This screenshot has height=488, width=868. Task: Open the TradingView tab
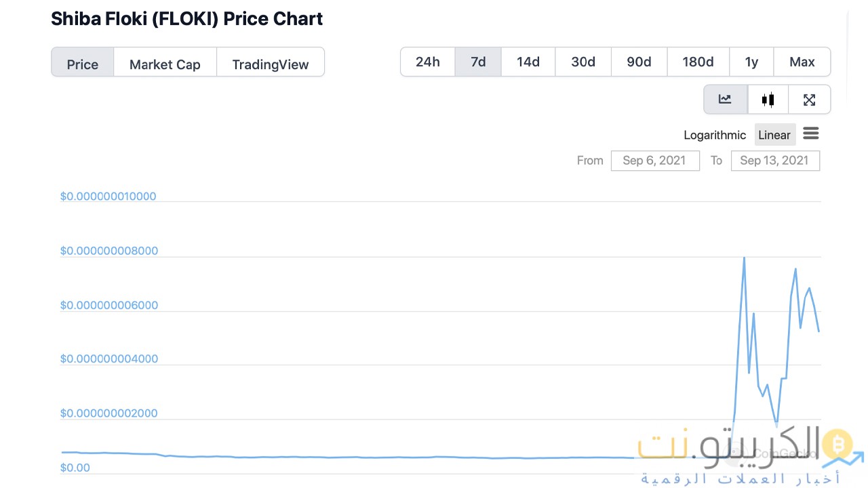[270, 64]
